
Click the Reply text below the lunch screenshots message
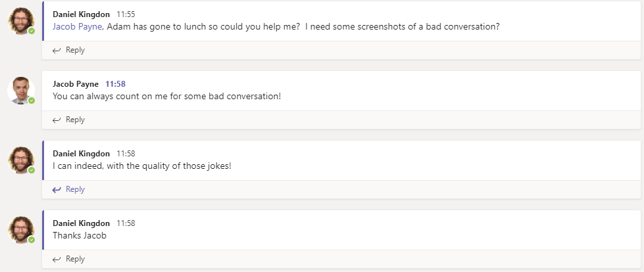click(x=75, y=50)
